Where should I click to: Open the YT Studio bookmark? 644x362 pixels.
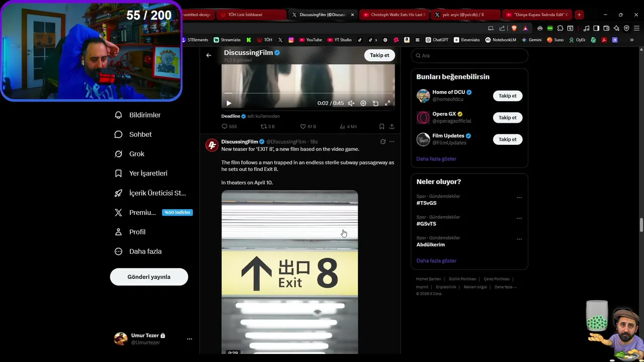coord(340,40)
